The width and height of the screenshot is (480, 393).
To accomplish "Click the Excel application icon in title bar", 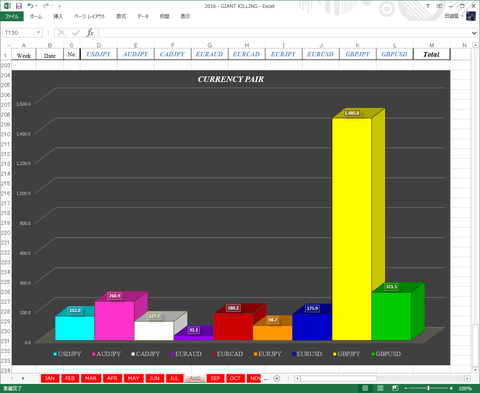I will point(7,6).
